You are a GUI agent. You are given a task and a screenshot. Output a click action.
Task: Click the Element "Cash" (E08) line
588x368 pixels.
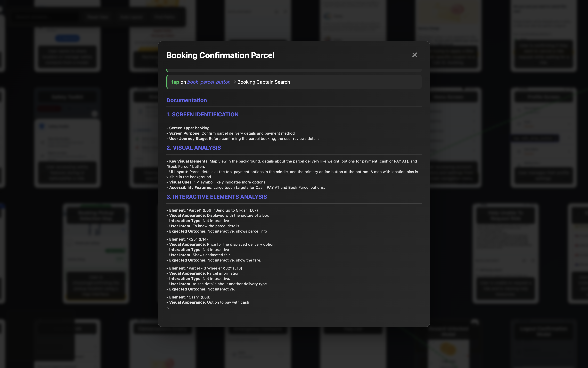[x=188, y=297]
